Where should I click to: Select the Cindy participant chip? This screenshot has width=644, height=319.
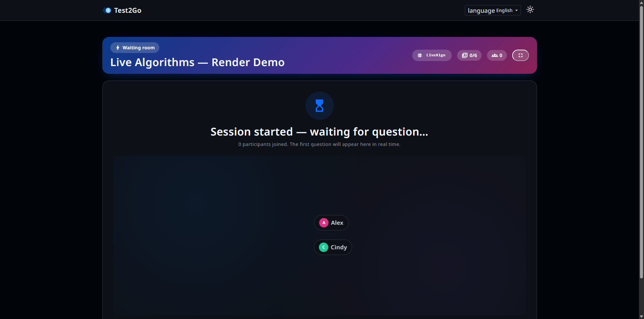(333, 247)
